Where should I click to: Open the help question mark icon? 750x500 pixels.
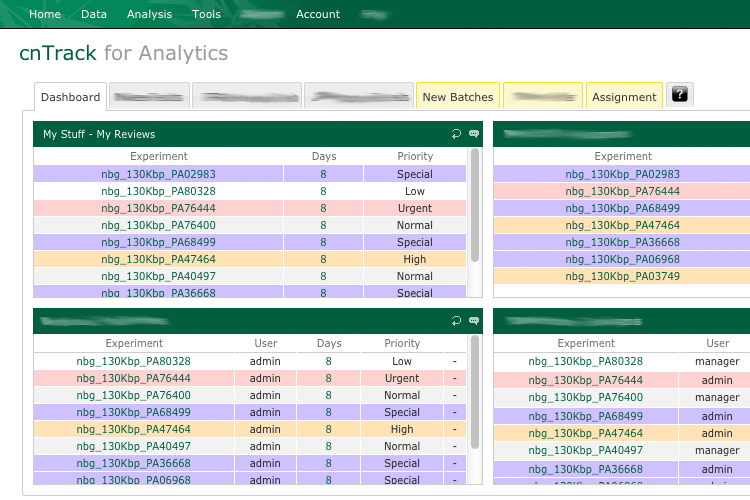click(x=679, y=95)
